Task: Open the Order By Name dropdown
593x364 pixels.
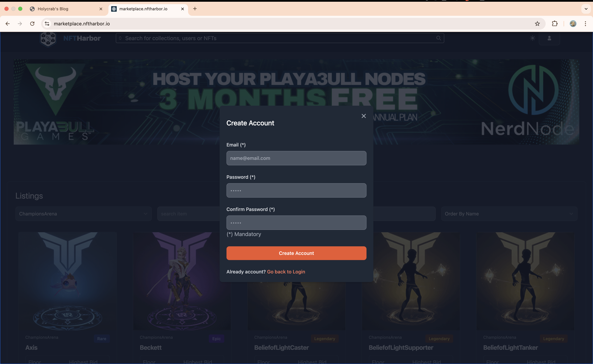Action: tap(509, 214)
